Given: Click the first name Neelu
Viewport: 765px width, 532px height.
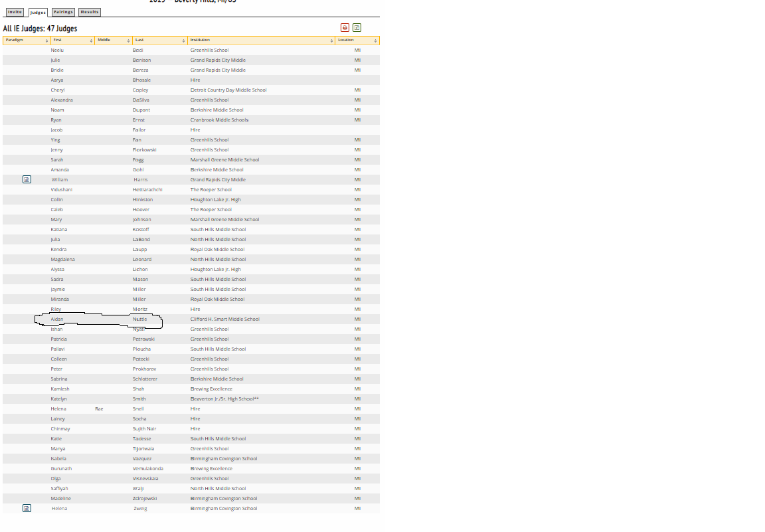Looking at the screenshot, I should coord(57,50).
